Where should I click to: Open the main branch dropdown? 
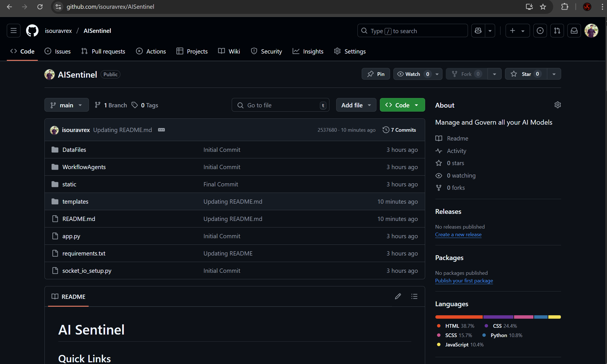click(x=67, y=105)
